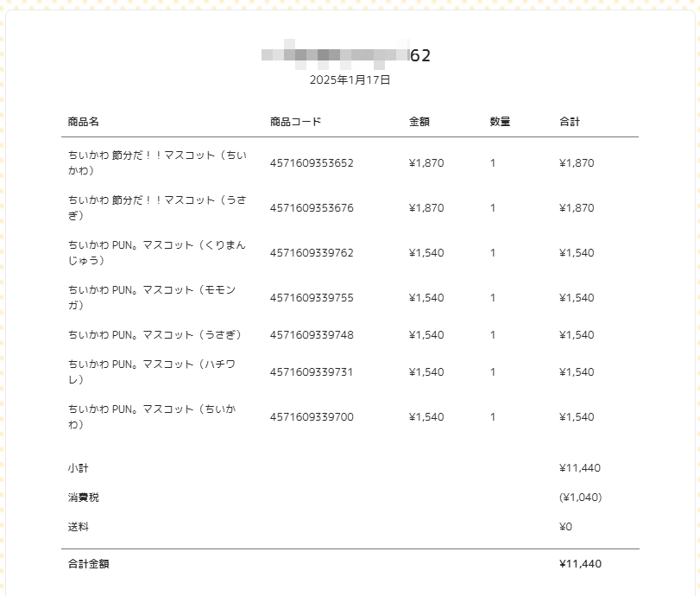Select product code 4571609339731
This screenshot has width=700, height=596.
click(x=312, y=372)
